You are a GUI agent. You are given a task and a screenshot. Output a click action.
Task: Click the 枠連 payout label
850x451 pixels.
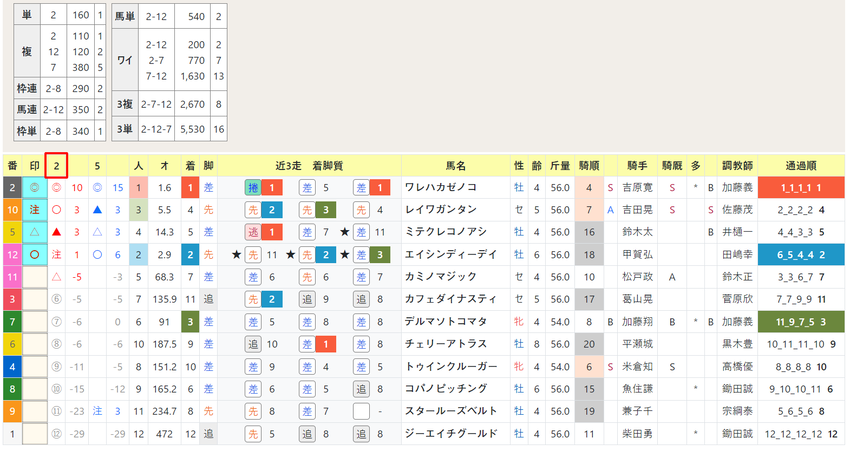(x=27, y=88)
